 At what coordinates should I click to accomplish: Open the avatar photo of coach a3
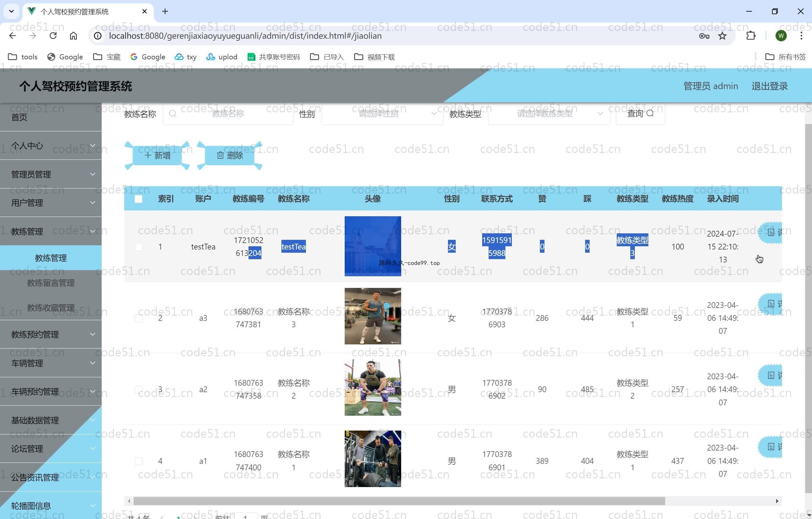[x=373, y=316]
